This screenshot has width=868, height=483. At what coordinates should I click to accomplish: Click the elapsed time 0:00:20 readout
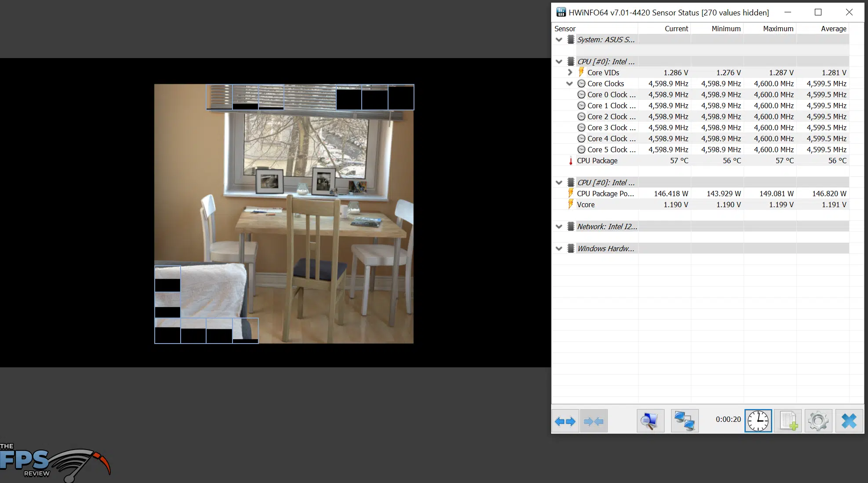(x=728, y=419)
